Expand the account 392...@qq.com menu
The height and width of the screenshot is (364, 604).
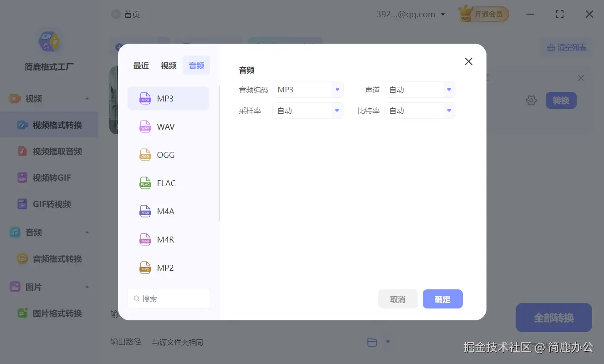443,15
